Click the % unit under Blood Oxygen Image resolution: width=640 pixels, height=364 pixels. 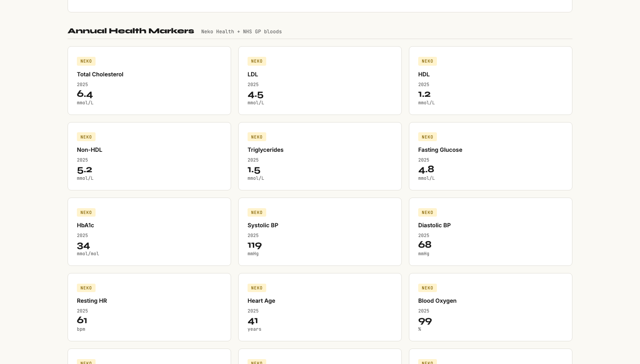click(420, 329)
